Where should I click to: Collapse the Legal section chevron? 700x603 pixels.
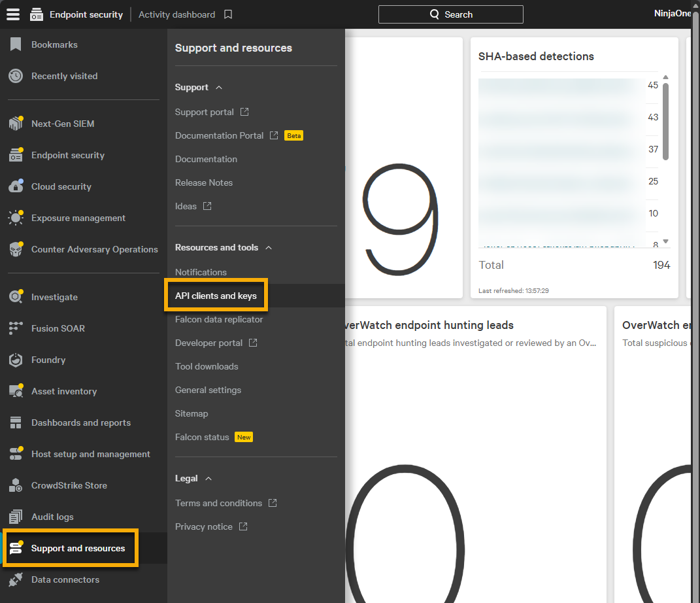click(208, 479)
